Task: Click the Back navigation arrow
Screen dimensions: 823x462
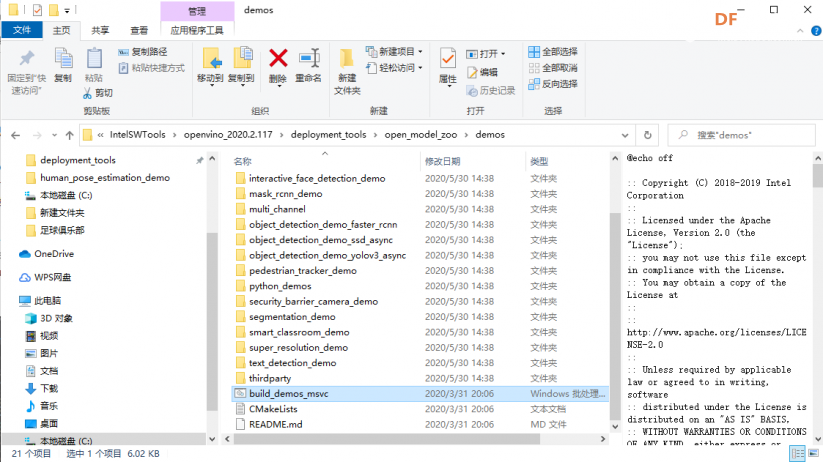Action: pos(16,135)
